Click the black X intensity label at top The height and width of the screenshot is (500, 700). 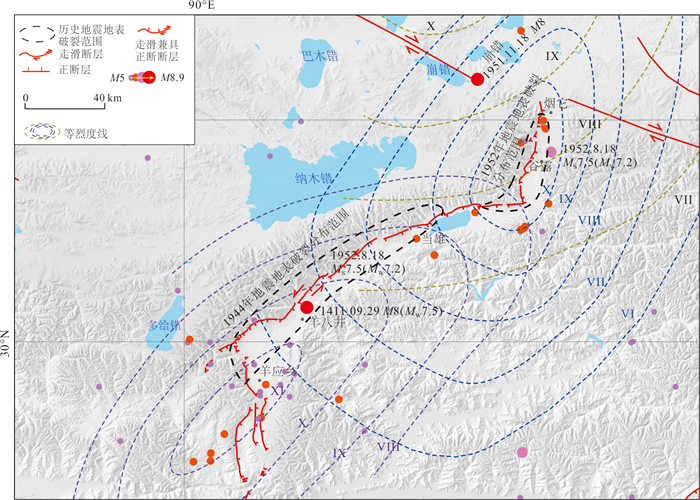(x=430, y=26)
